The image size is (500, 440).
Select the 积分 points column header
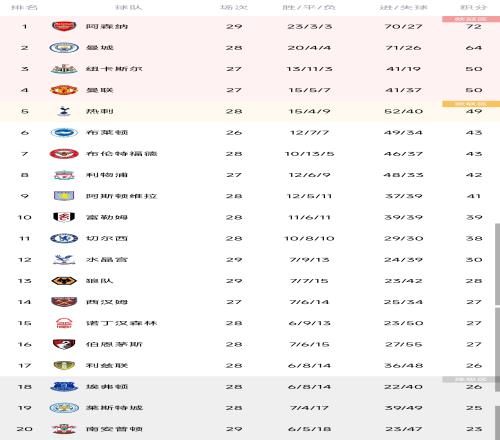474,7
